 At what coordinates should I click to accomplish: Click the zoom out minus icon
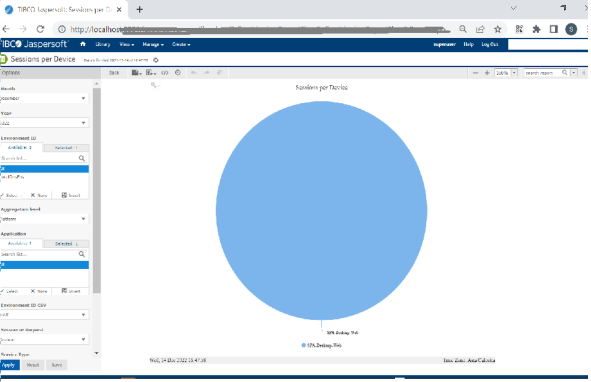[475, 73]
